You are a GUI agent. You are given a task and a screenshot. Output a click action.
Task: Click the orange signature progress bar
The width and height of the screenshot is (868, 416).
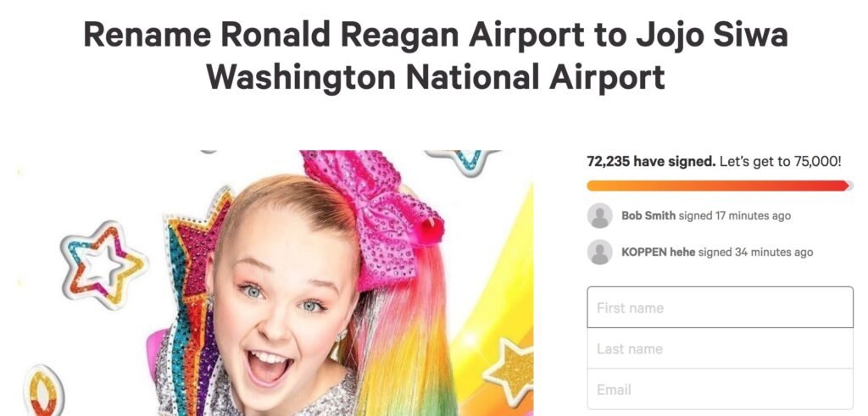tap(719, 186)
